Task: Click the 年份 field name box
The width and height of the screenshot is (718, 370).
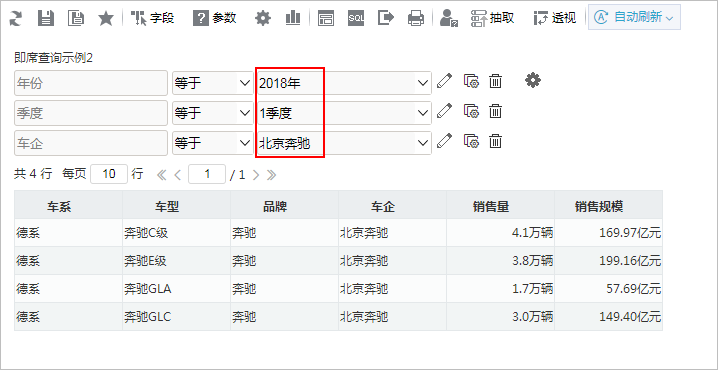Action: click(x=91, y=83)
